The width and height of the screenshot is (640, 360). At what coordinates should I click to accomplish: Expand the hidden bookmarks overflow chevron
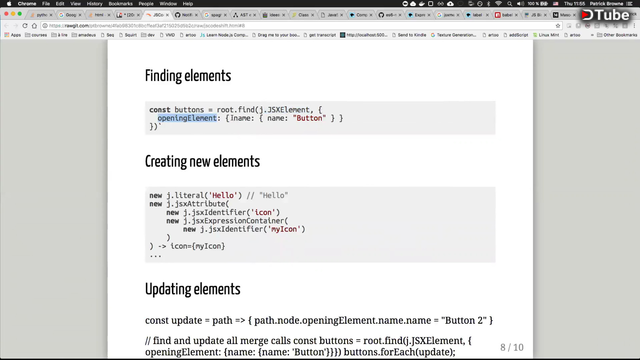[x=592, y=35]
